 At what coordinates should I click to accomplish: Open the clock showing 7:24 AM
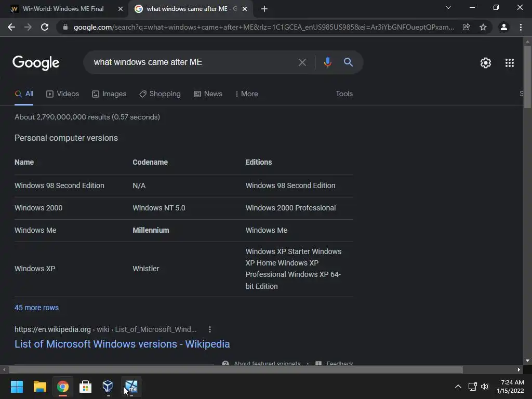point(511,387)
